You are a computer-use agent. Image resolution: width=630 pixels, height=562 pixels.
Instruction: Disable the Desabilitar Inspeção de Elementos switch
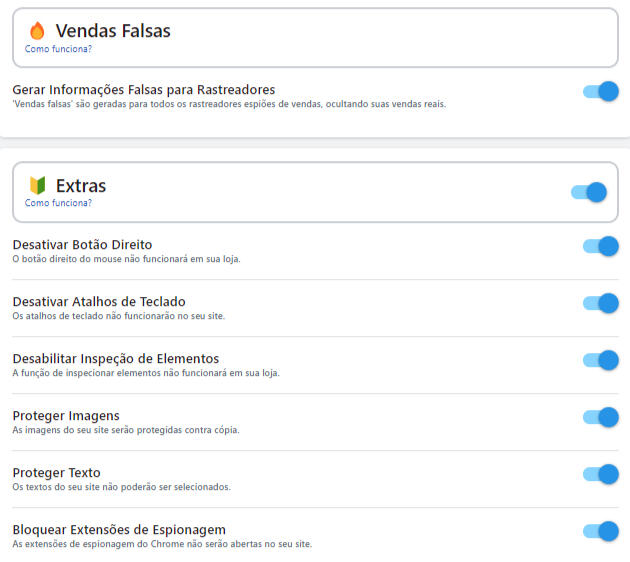coord(601,360)
